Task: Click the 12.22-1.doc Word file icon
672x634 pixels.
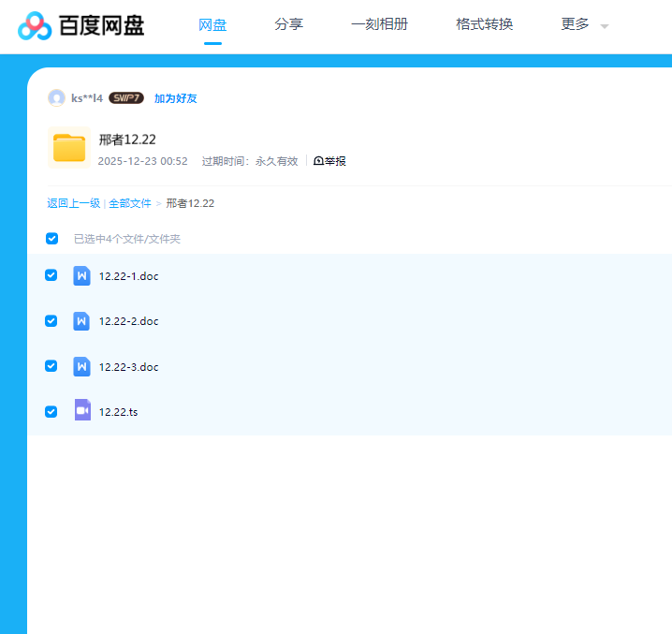Action: coord(81,275)
